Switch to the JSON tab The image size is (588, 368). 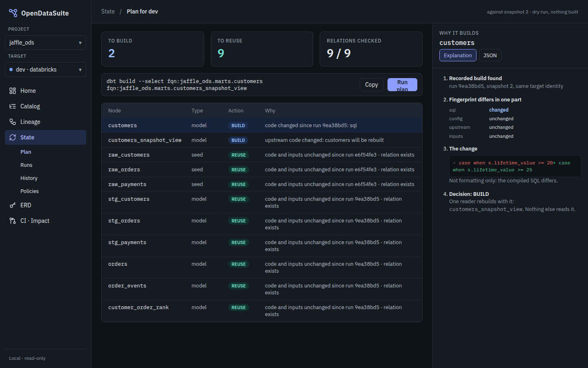pos(490,55)
